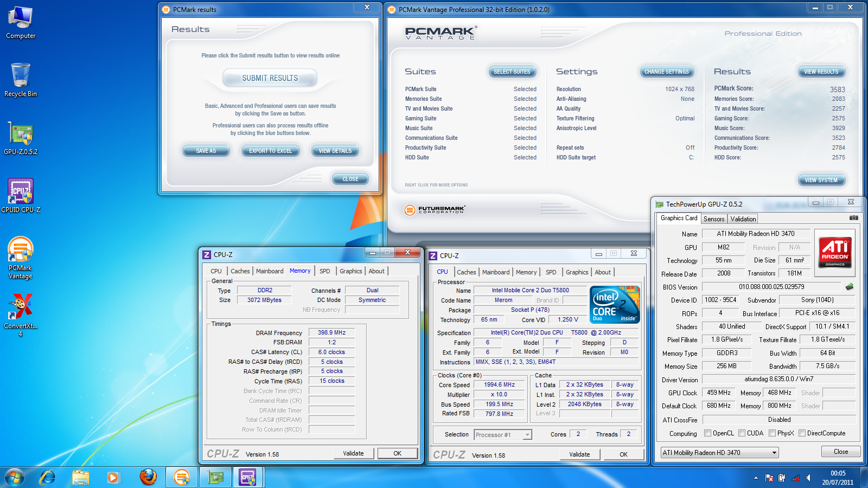Launch CPUID CPU-Z desktop shortcut
Viewport: 868px width, 488px height.
tap(21, 196)
